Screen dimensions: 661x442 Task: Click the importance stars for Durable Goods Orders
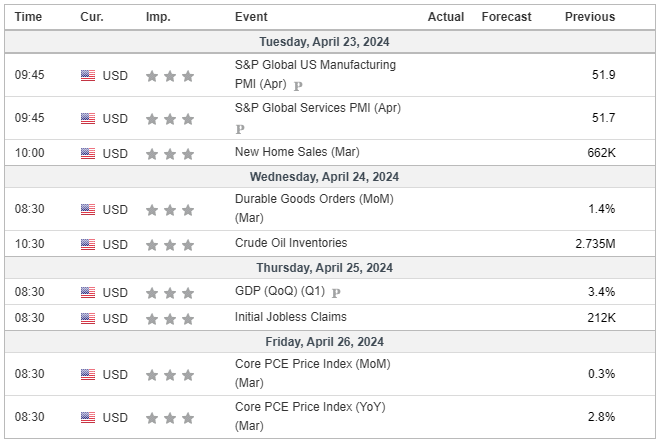pos(170,210)
